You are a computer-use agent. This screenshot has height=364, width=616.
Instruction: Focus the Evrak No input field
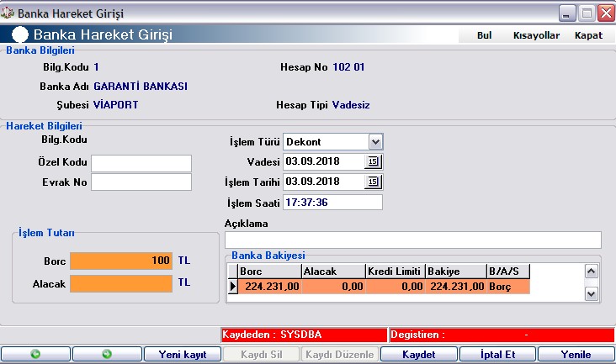pos(141,182)
